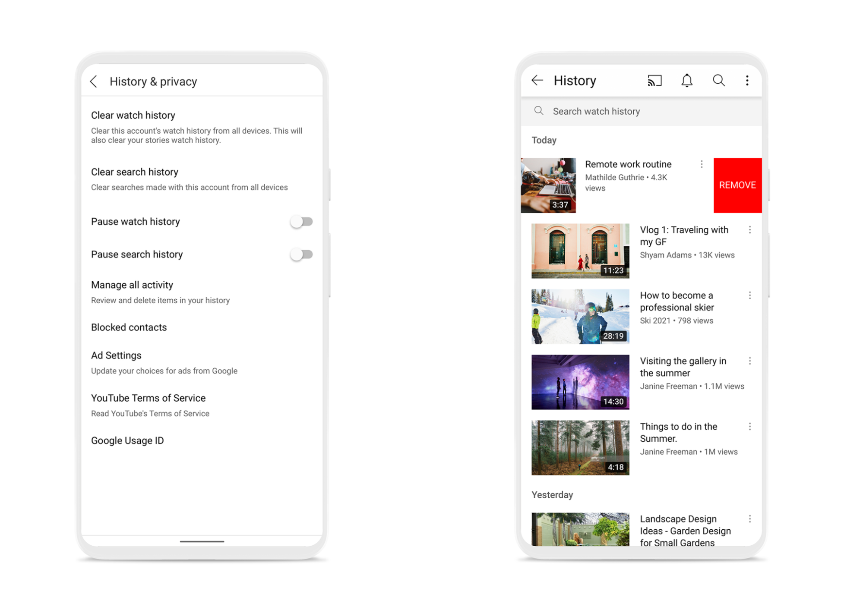Go back from History screen
The height and width of the screenshot is (616, 863).
[537, 81]
